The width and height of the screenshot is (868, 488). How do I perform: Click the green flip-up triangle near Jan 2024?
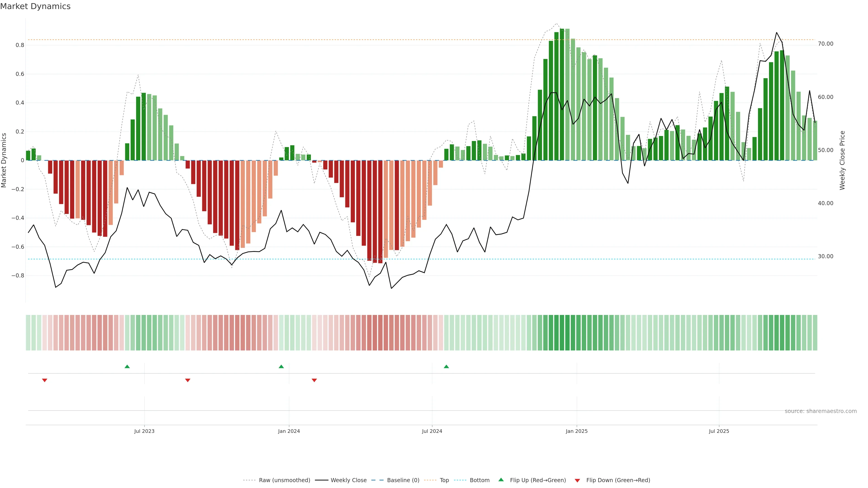[281, 366]
